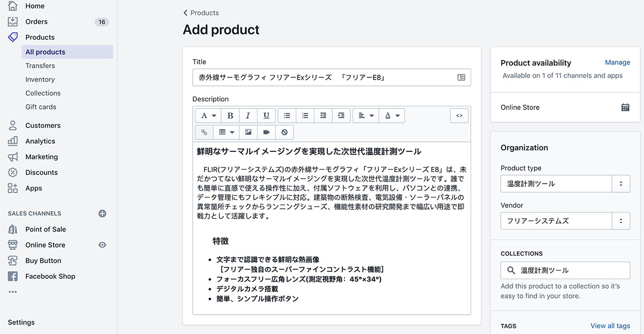Decrease indent with outdent button

coord(323,115)
